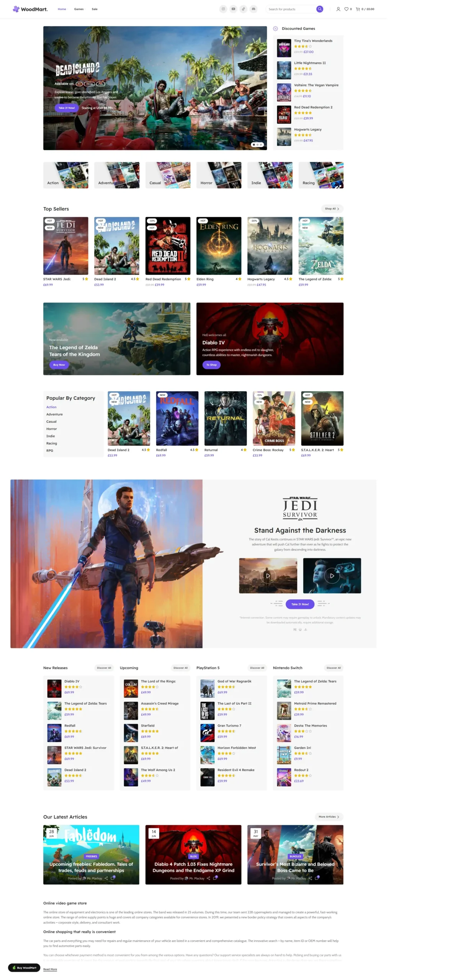This screenshot has height=980, width=458.
Task: Click the Discord icon in header
Action: pyautogui.click(x=254, y=9)
